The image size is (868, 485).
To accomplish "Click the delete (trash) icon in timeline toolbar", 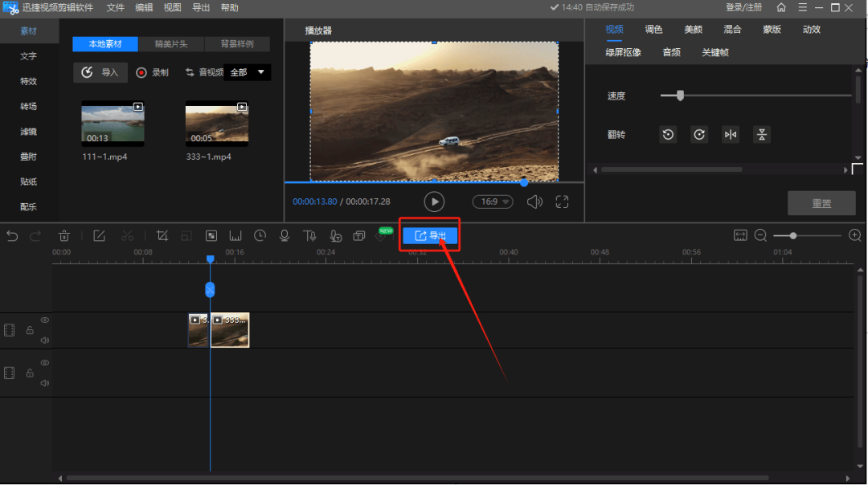I will tap(64, 236).
